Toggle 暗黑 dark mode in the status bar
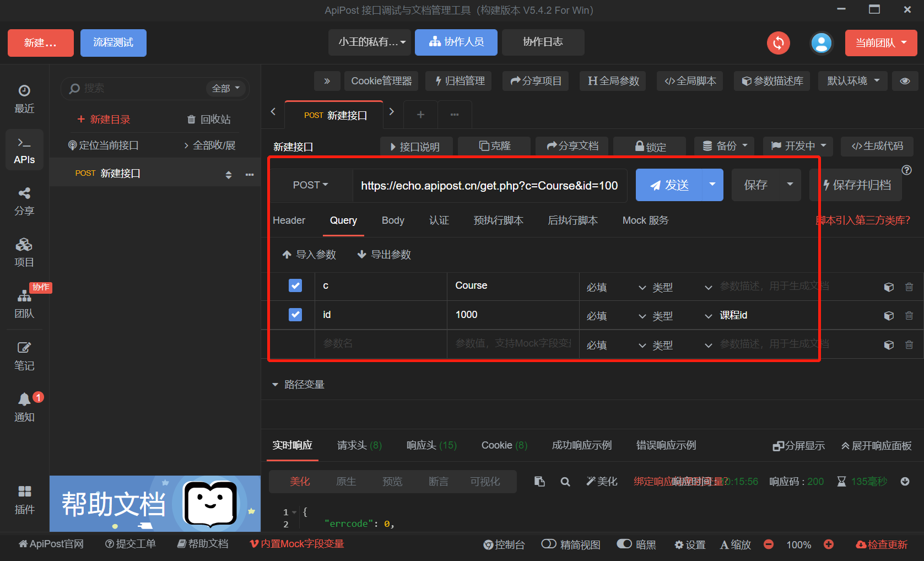 (x=636, y=544)
